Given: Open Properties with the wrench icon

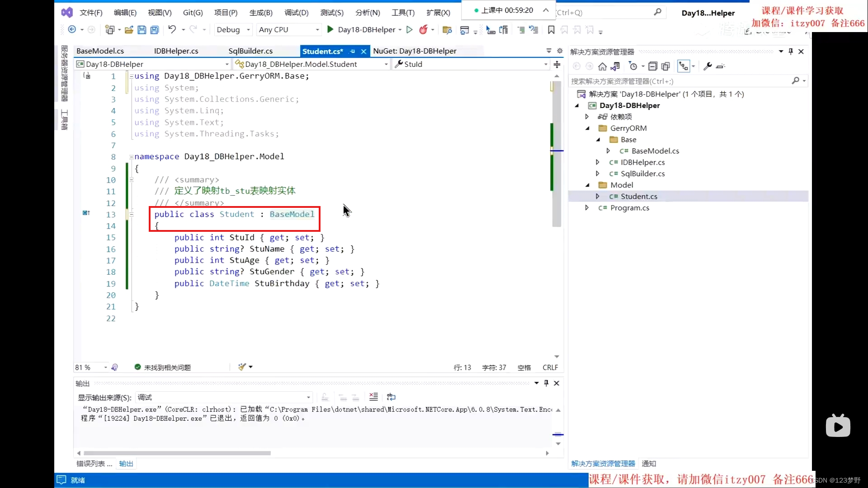Looking at the screenshot, I should (x=708, y=66).
